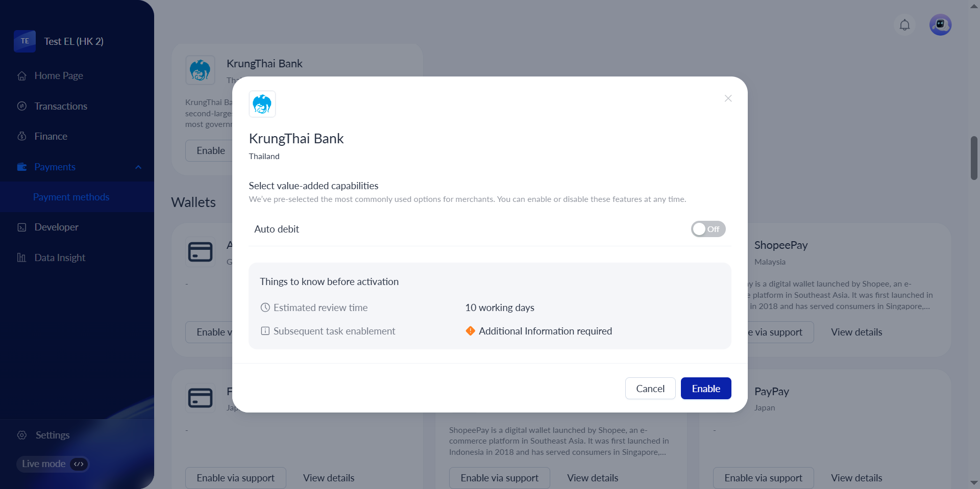
Task: Click the Developer terminal icon
Action: tap(22, 227)
